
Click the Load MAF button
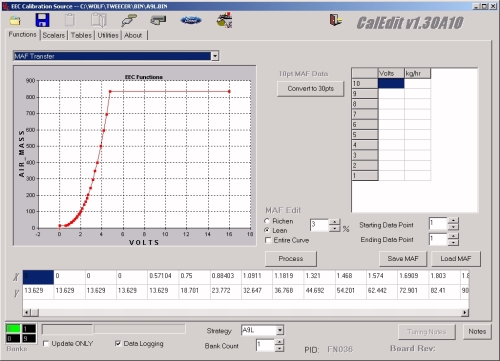[x=456, y=259]
